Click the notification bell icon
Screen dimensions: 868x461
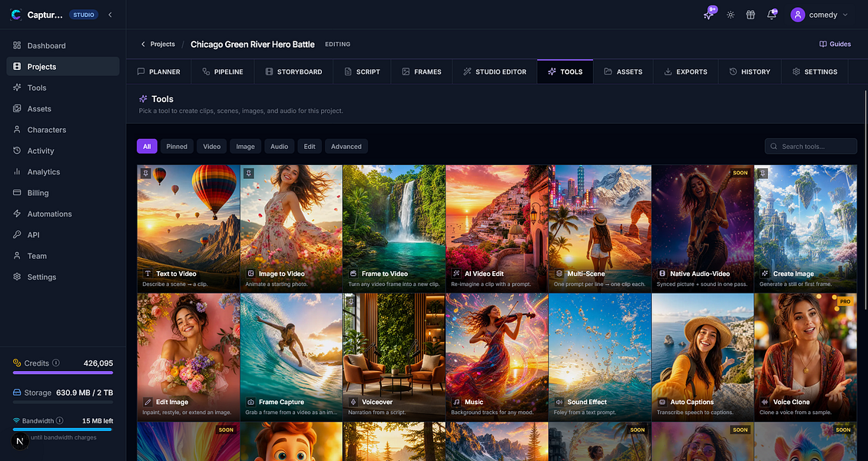(771, 15)
